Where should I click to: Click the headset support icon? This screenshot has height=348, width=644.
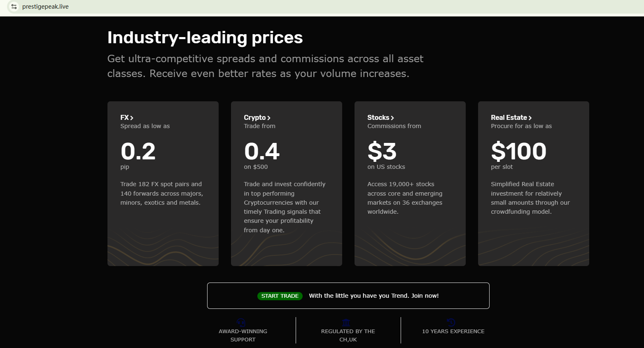(241, 322)
